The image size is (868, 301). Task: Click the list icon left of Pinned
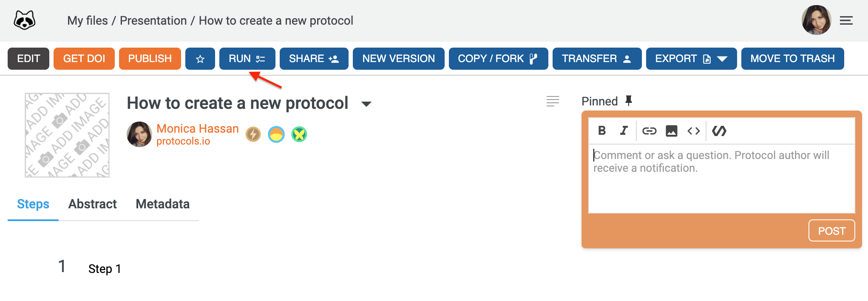[x=553, y=101]
